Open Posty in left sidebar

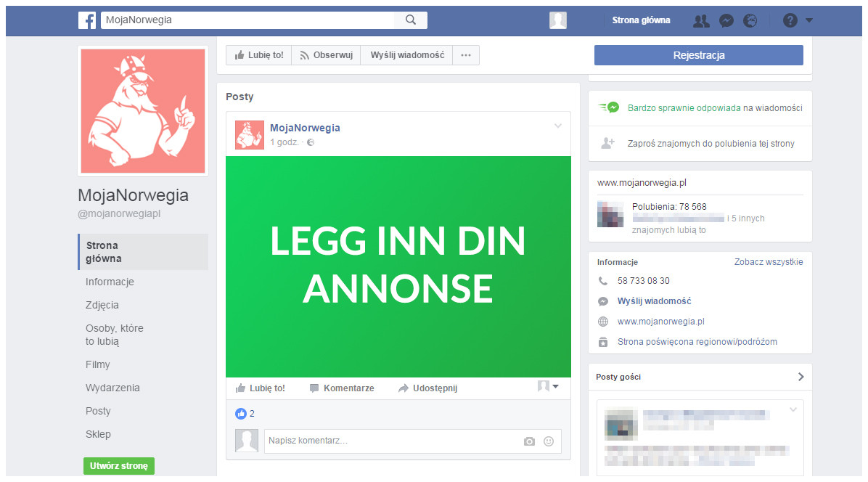98,411
